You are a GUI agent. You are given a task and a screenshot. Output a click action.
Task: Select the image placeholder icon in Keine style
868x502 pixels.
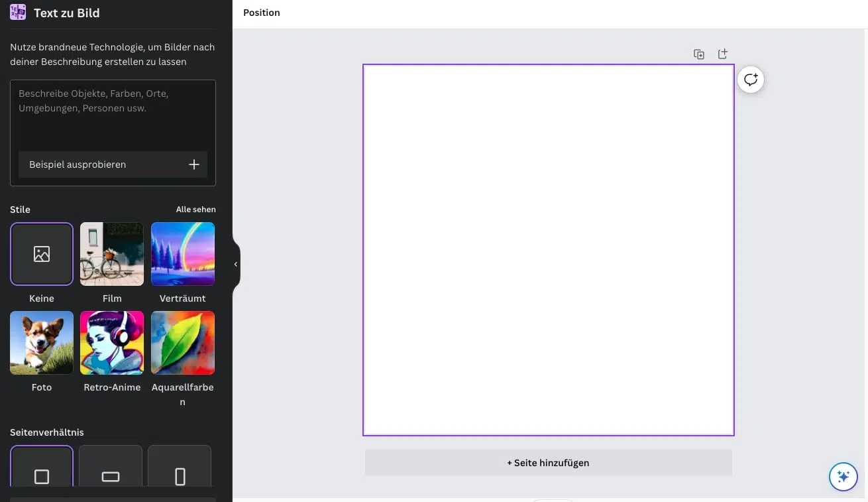point(41,253)
